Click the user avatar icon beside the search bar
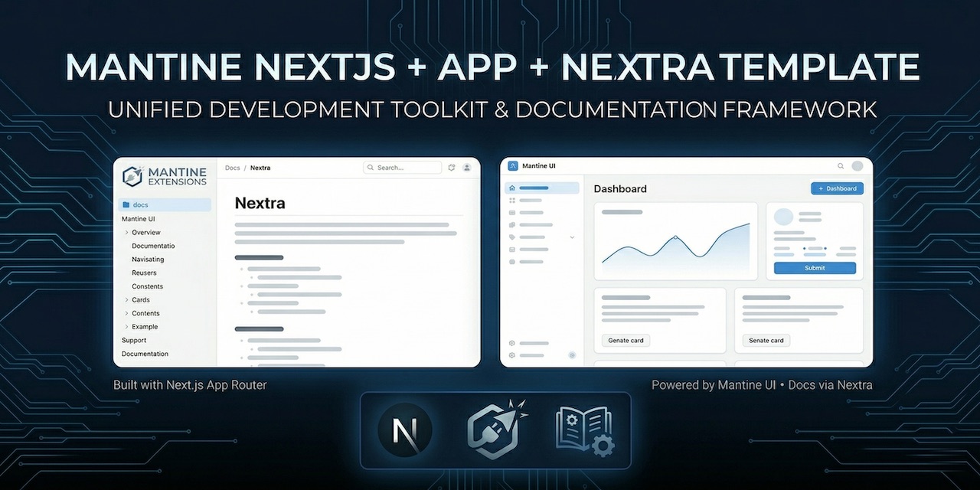 coord(467,168)
